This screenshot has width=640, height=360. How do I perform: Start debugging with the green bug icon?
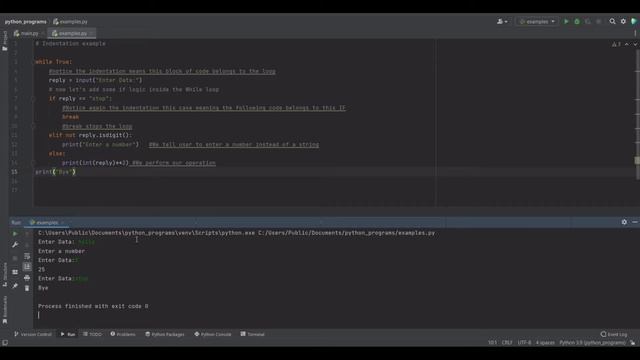[577, 21]
